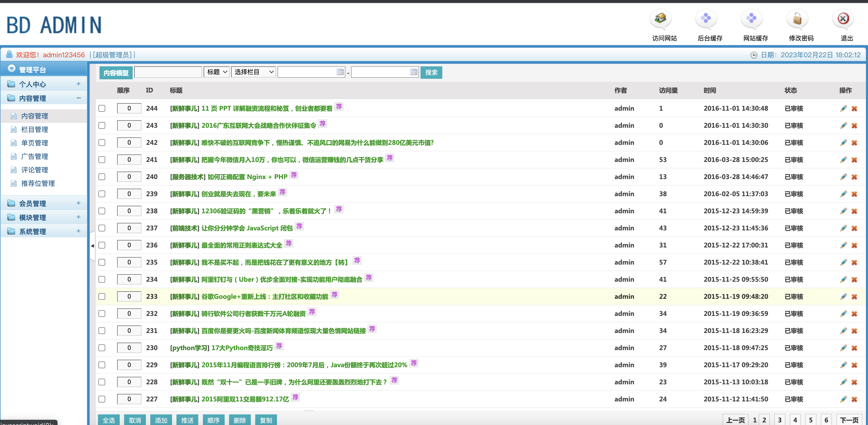Delete article 242 with red X
The height and width of the screenshot is (425, 868).
coord(854,143)
